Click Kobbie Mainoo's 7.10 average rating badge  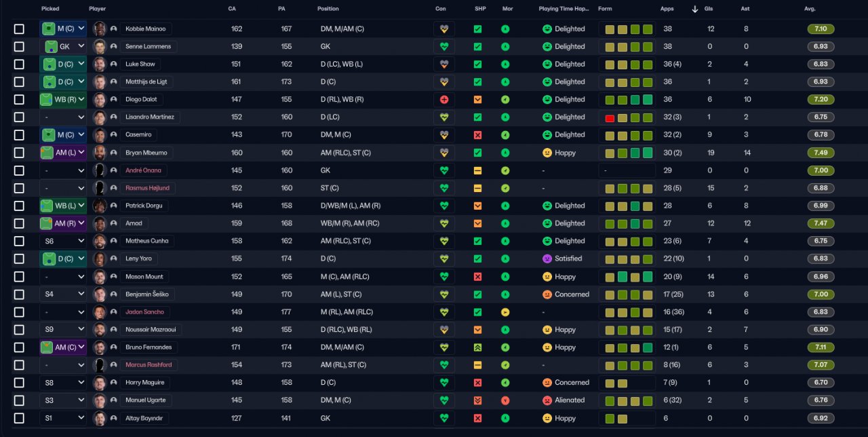pyautogui.click(x=821, y=29)
